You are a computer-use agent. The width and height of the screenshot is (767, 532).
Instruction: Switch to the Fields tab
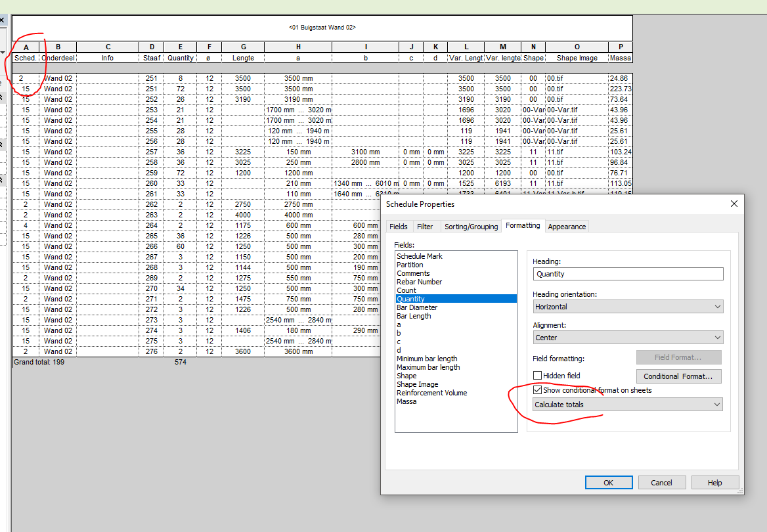point(399,226)
